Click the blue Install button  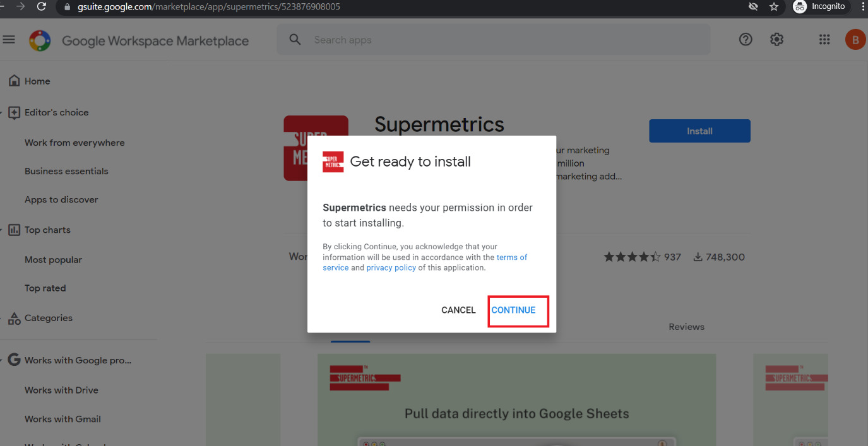click(699, 131)
